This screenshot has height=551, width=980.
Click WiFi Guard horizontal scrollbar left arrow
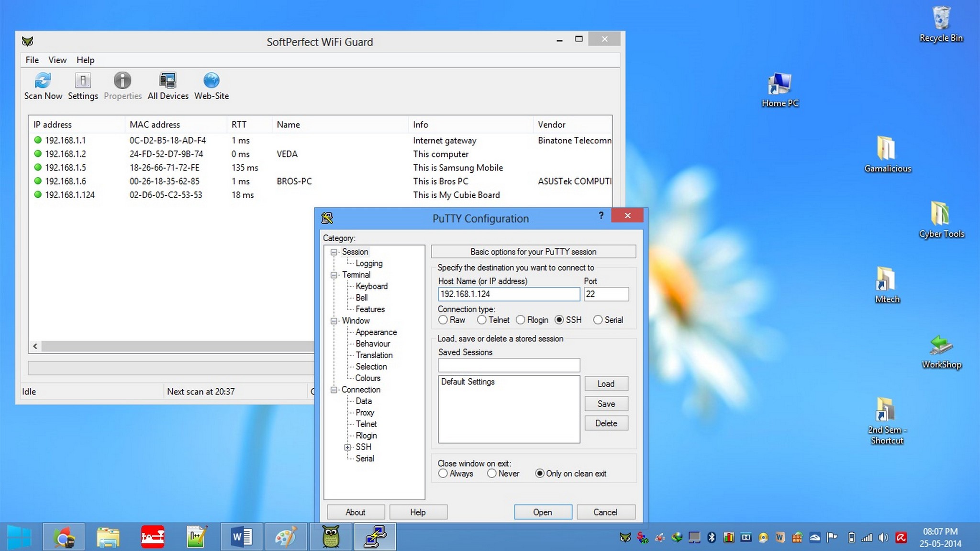(x=35, y=346)
